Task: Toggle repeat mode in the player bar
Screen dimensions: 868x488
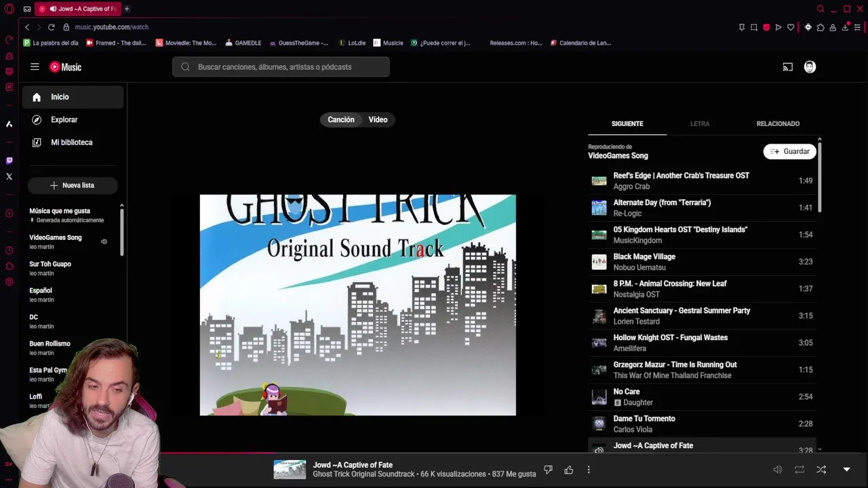Action: [800, 470]
